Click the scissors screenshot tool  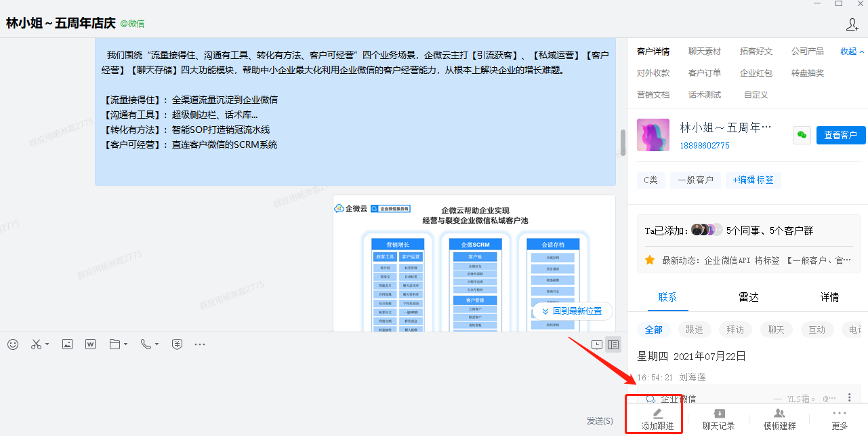coord(36,344)
